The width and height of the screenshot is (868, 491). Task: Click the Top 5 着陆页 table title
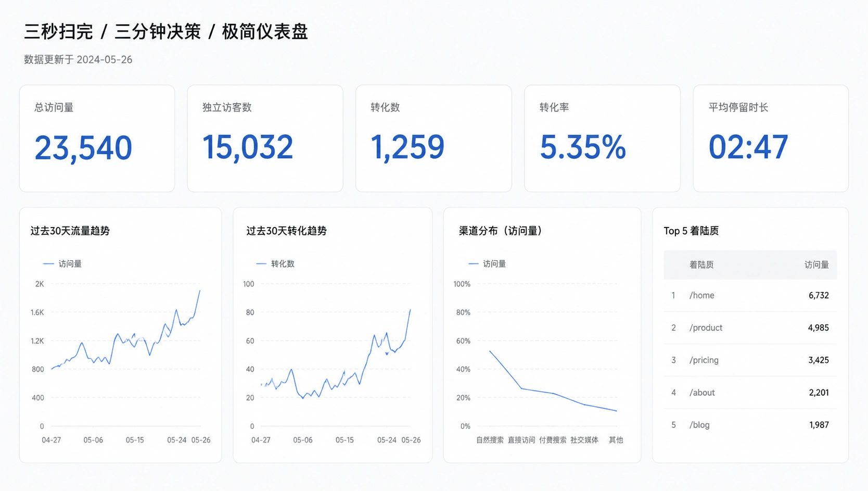pos(691,231)
